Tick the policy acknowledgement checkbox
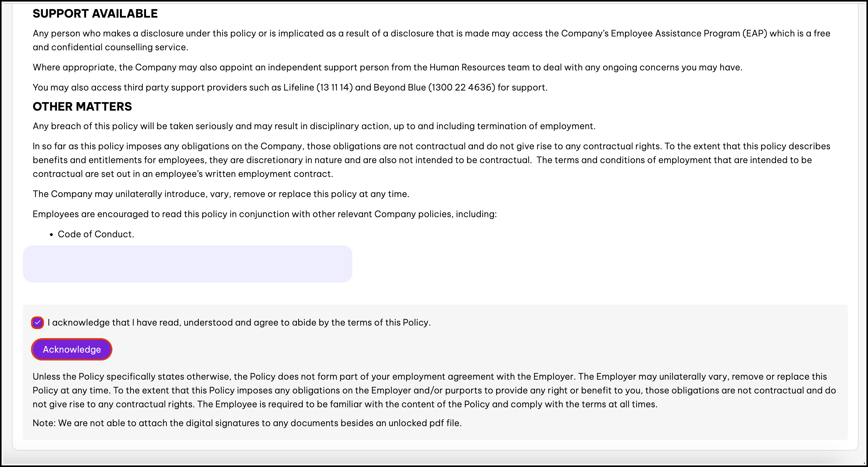868x467 pixels. pyautogui.click(x=37, y=323)
